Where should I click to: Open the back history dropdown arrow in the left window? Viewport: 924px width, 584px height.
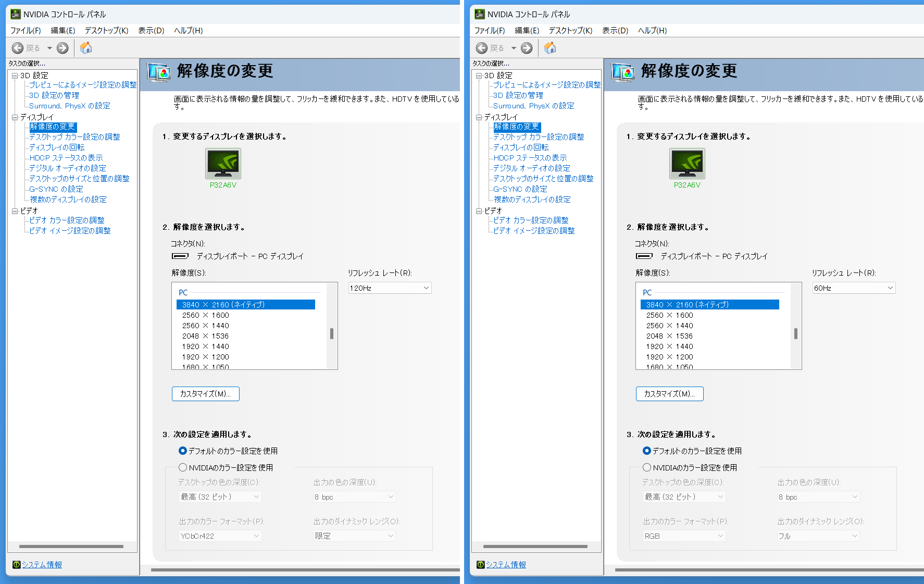(x=49, y=48)
